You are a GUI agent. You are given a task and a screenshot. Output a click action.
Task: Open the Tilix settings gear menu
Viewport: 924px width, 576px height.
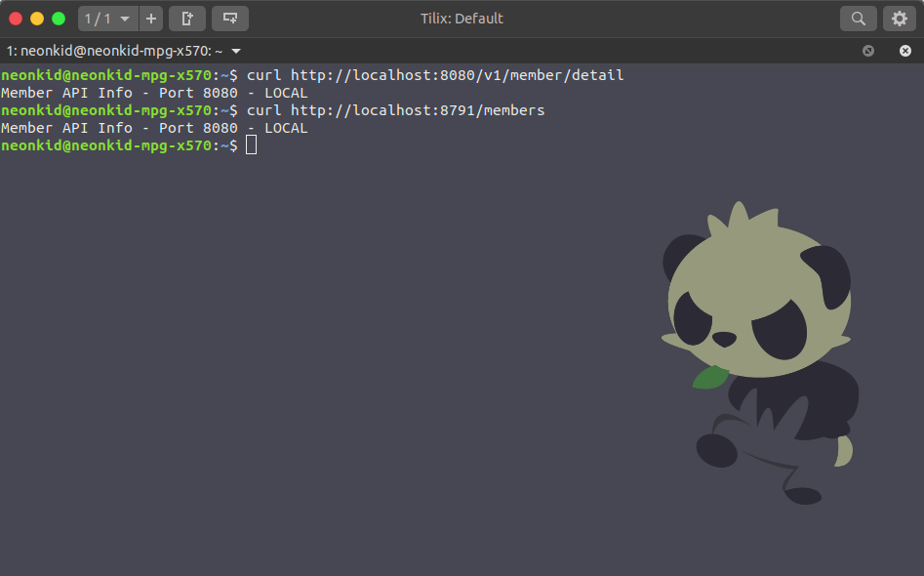point(900,19)
